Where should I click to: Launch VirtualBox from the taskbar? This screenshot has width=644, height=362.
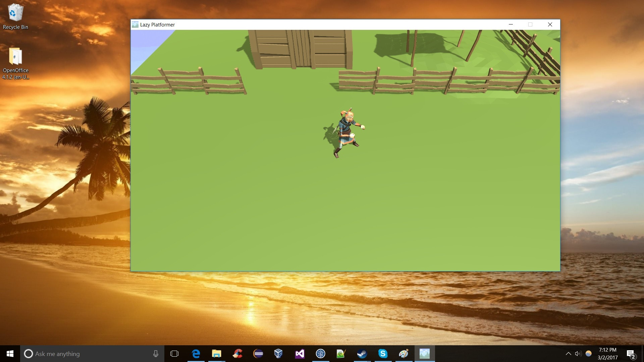coord(278,354)
